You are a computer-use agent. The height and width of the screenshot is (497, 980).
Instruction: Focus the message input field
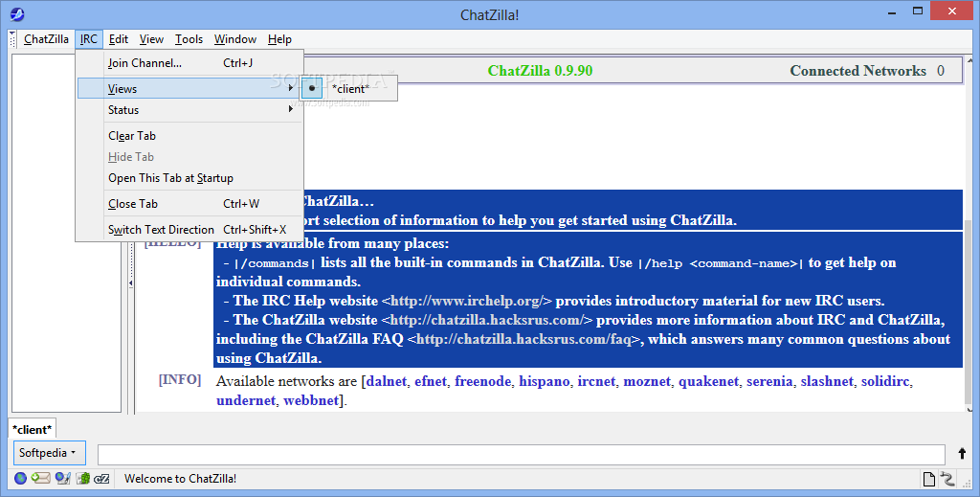click(x=522, y=455)
